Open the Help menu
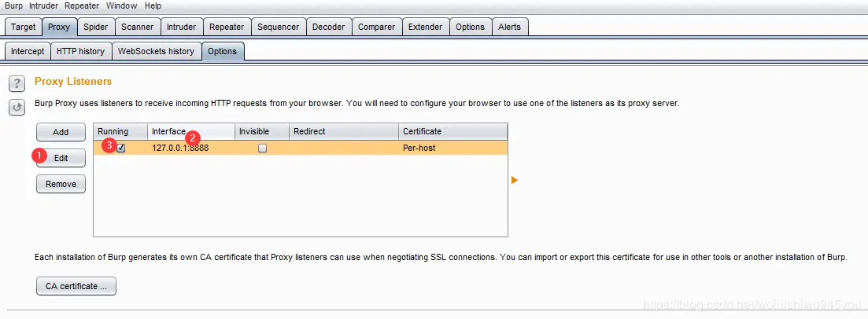Image resolution: width=868 pixels, height=319 pixels. pos(153,6)
